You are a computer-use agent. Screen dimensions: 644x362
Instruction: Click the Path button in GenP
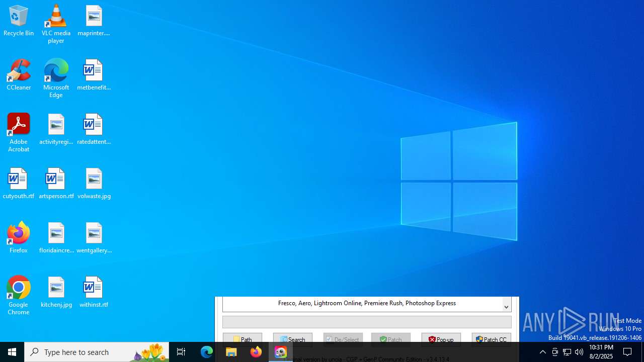coord(243,339)
